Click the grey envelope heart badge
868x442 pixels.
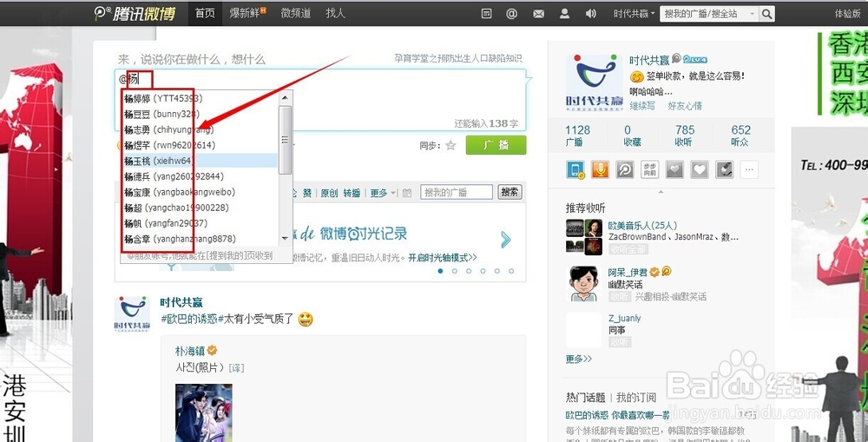(x=674, y=169)
